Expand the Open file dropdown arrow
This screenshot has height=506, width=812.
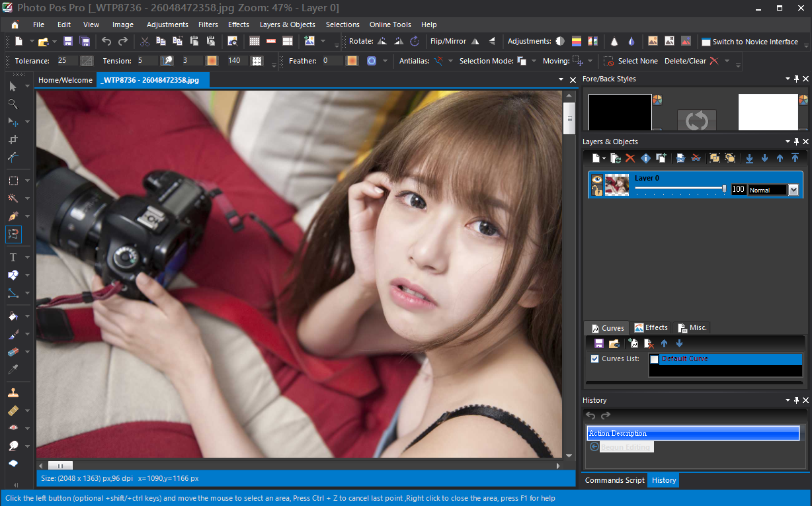pyautogui.click(x=54, y=42)
